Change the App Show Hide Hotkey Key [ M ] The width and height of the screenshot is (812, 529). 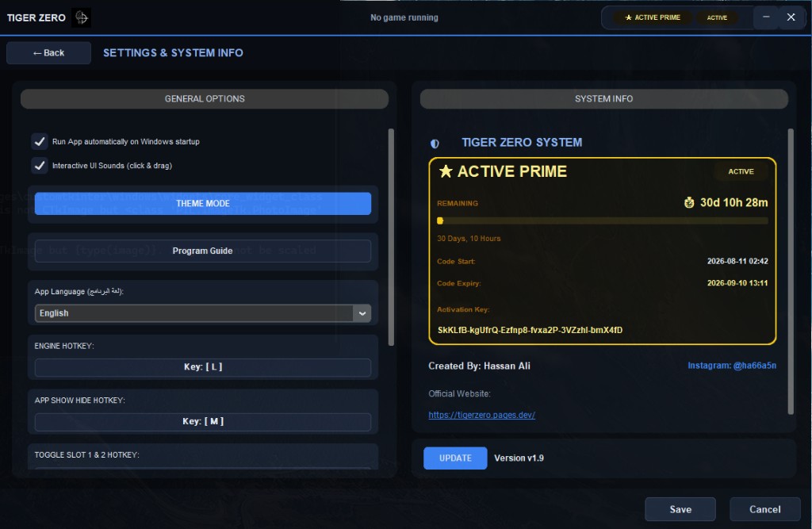tap(202, 421)
